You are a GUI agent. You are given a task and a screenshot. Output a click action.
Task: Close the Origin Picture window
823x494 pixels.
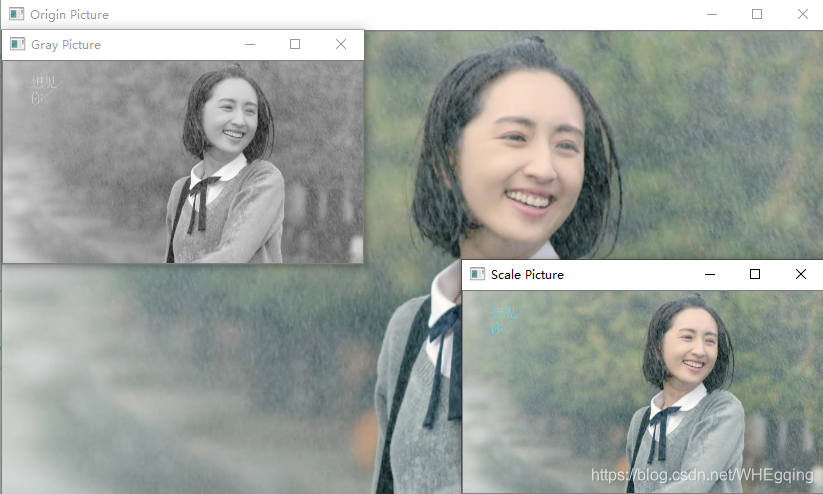(803, 14)
